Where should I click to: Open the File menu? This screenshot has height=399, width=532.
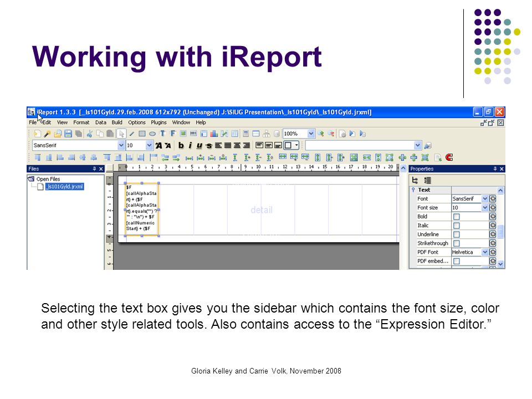33,122
